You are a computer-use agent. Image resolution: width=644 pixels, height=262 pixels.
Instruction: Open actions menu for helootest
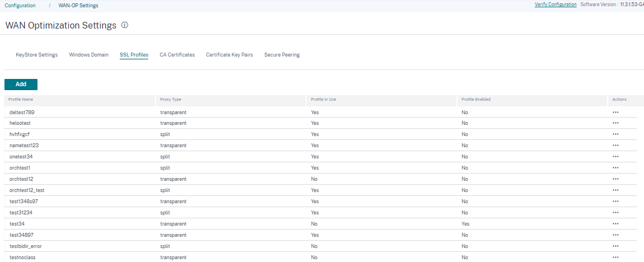click(x=615, y=123)
